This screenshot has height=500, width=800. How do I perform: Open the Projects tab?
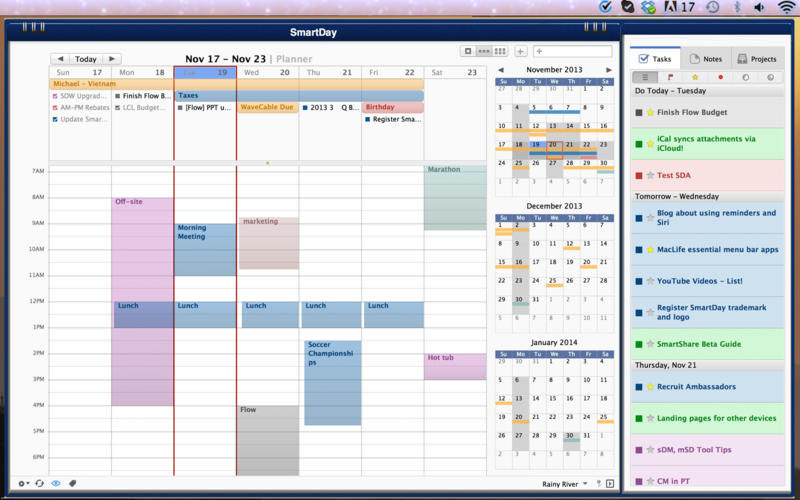757,59
